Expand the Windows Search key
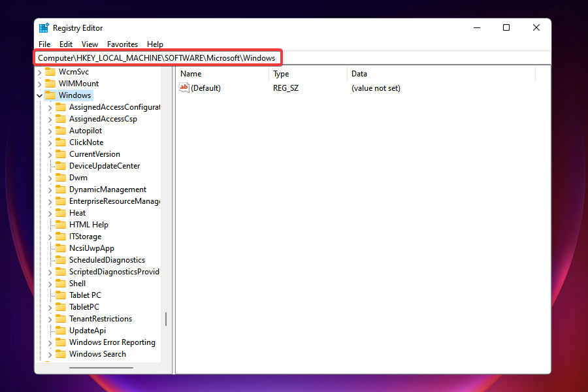The image size is (588, 392). [50, 355]
